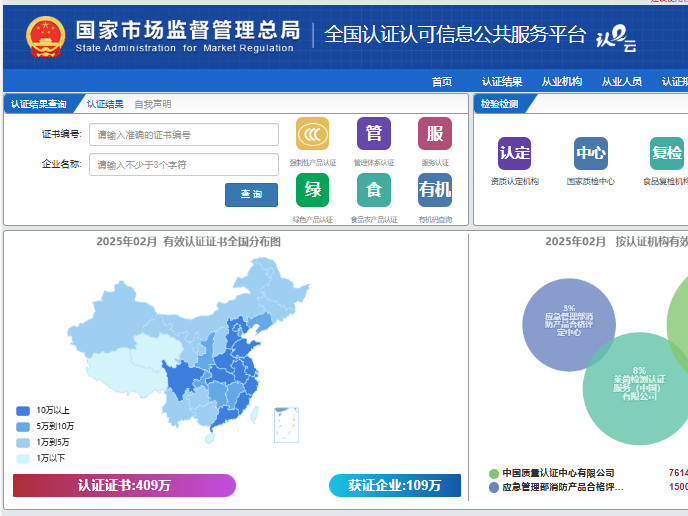Viewport: 688px width, 516px height.
Task: Click the 有效认证证书全国分布图 chart title
Action: (222, 242)
